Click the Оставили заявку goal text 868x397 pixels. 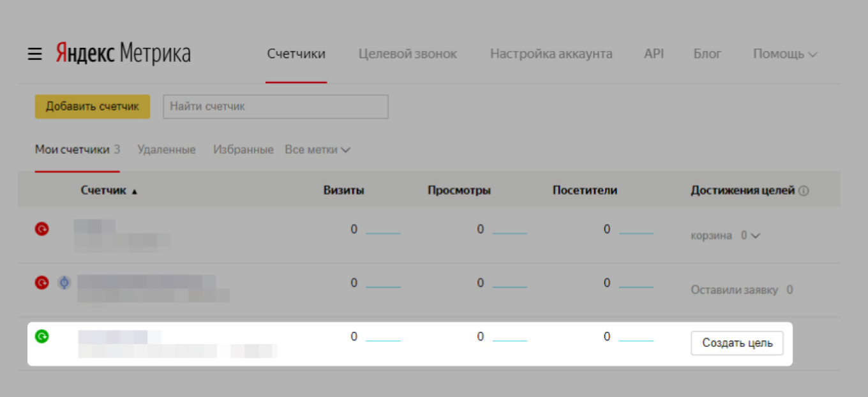[x=734, y=290]
